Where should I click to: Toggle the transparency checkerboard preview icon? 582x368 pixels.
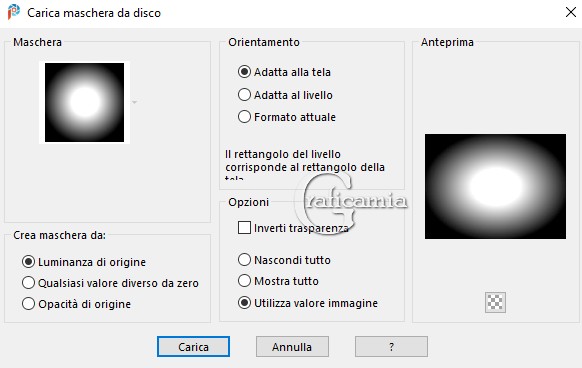(x=496, y=302)
